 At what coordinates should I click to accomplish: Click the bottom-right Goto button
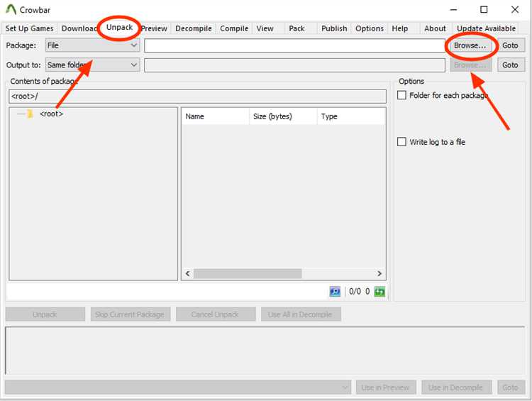(511, 388)
